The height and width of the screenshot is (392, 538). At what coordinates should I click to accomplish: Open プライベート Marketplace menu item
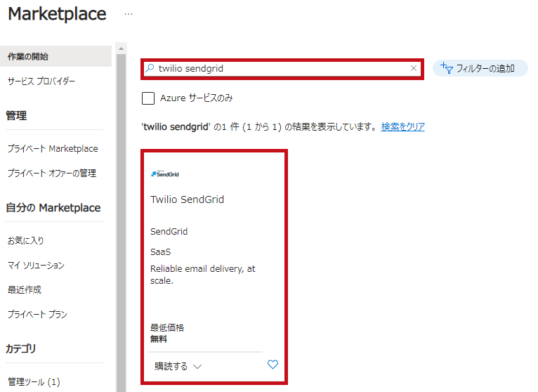click(53, 149)
